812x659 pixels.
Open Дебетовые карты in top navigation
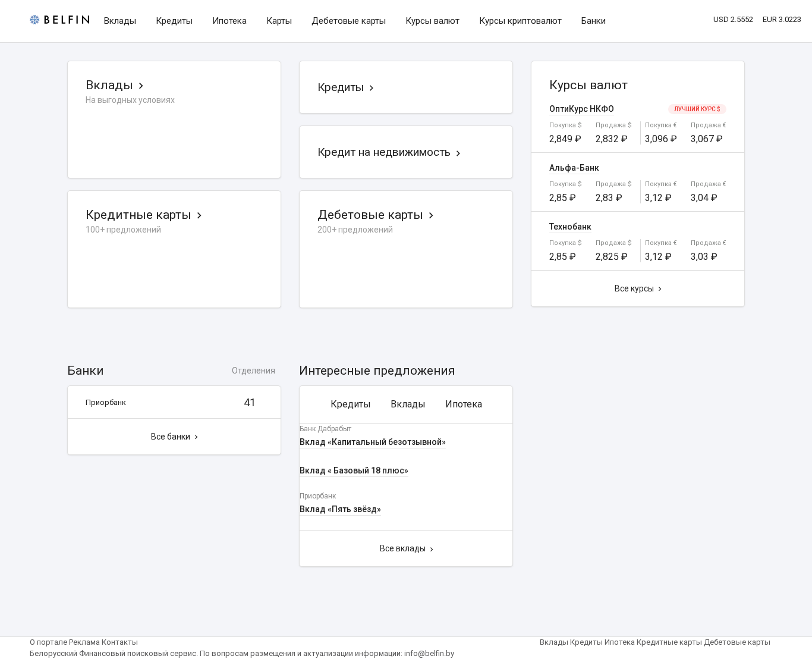(x=349, y=21)
